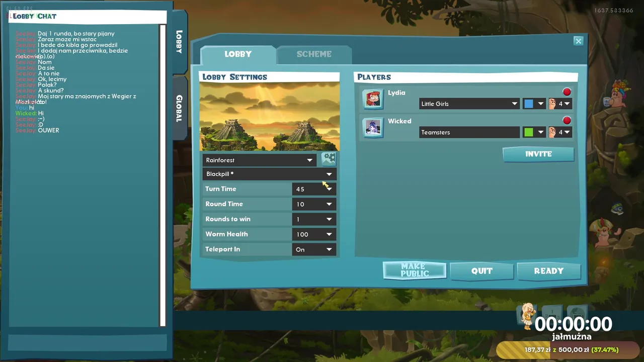Switch chat to the Lobby side tab
644x362 pixels.
179,42
